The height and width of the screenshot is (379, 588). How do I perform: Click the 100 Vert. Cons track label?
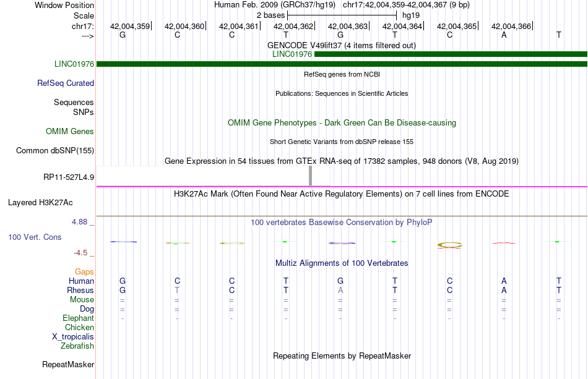pos(35,237)
